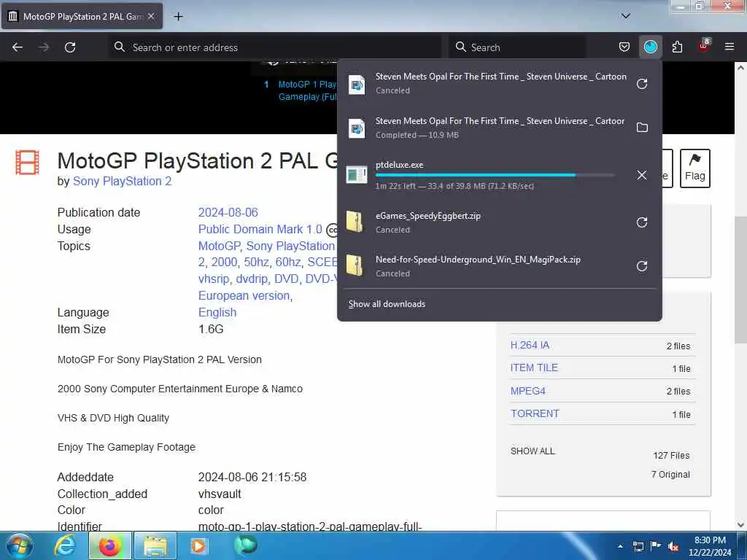Click the Need-for-Speed zip file icon
The height and width of the screenshot is (560, 747).
355,265
